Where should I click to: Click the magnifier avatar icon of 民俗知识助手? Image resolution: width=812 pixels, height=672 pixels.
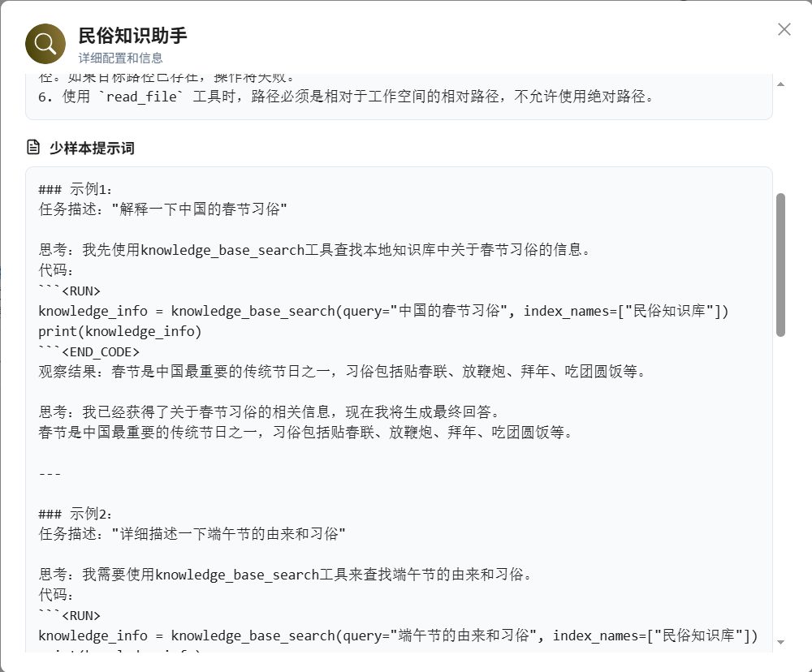[x=45, y=44]
